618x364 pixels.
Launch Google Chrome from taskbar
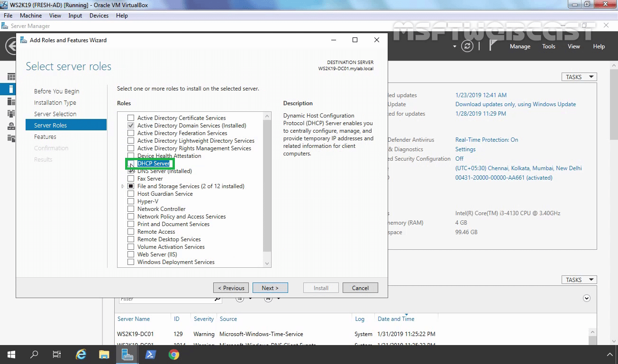pos(174,355)
